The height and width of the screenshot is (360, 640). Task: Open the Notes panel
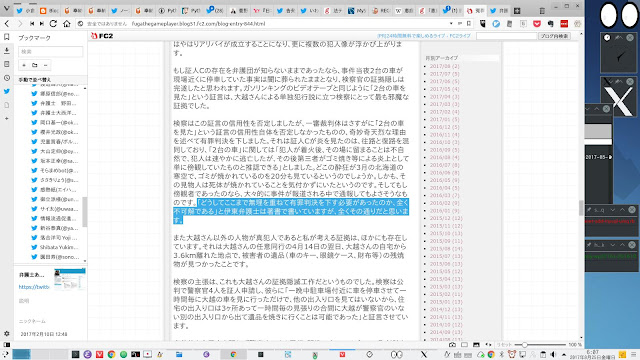(7, 64)
